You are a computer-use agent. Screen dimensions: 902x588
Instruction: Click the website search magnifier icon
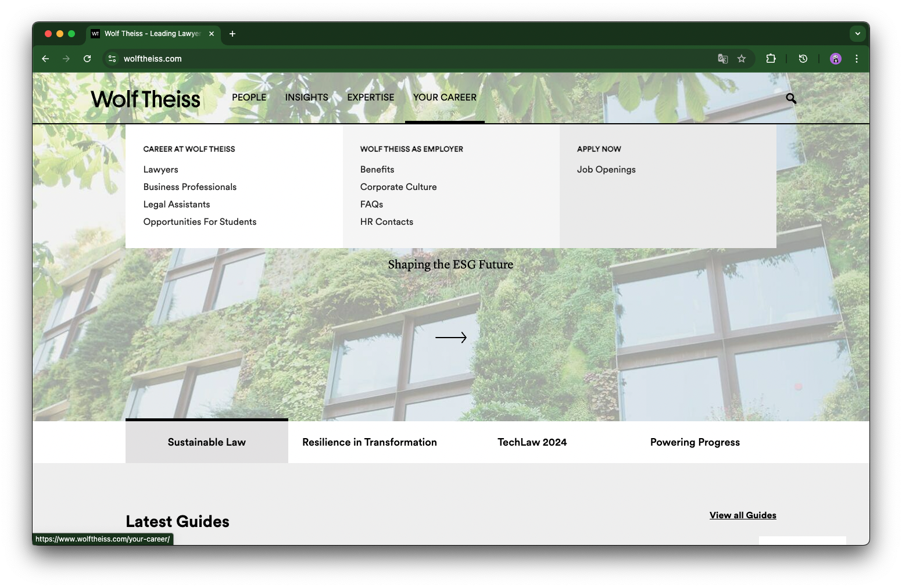coord(791,98)
